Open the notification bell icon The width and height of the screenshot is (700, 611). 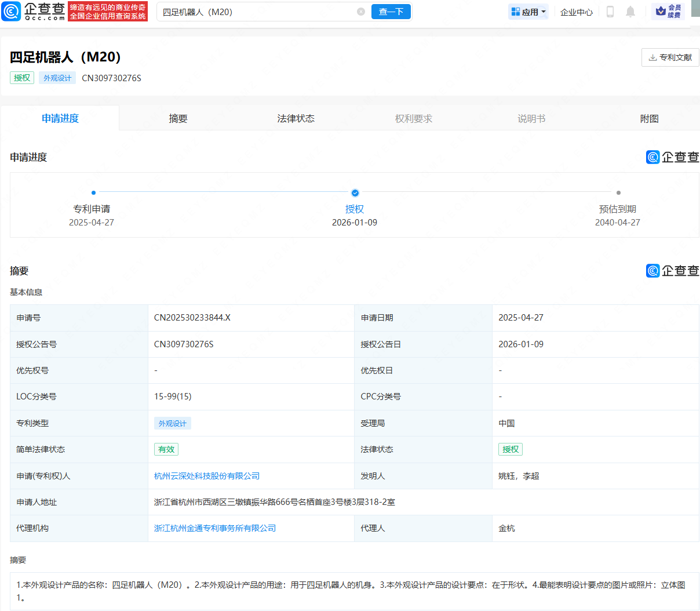click(630, 12)
